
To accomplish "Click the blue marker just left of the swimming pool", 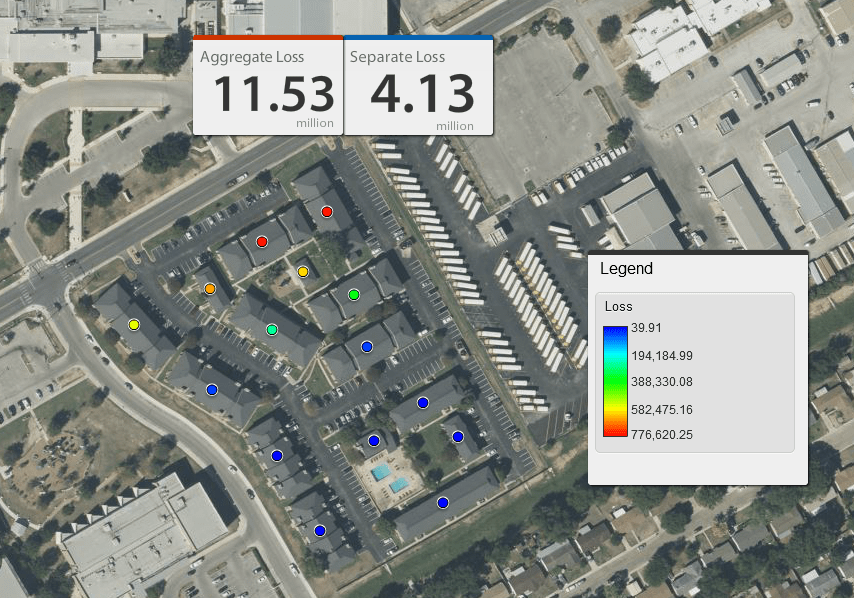I will coord(374,441).
